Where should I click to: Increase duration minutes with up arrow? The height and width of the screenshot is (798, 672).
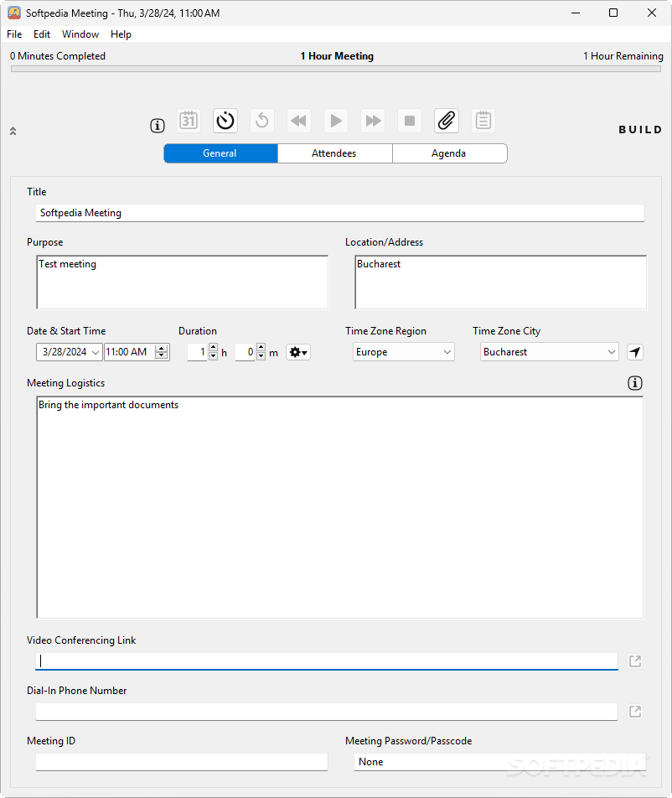pos(261,348)
